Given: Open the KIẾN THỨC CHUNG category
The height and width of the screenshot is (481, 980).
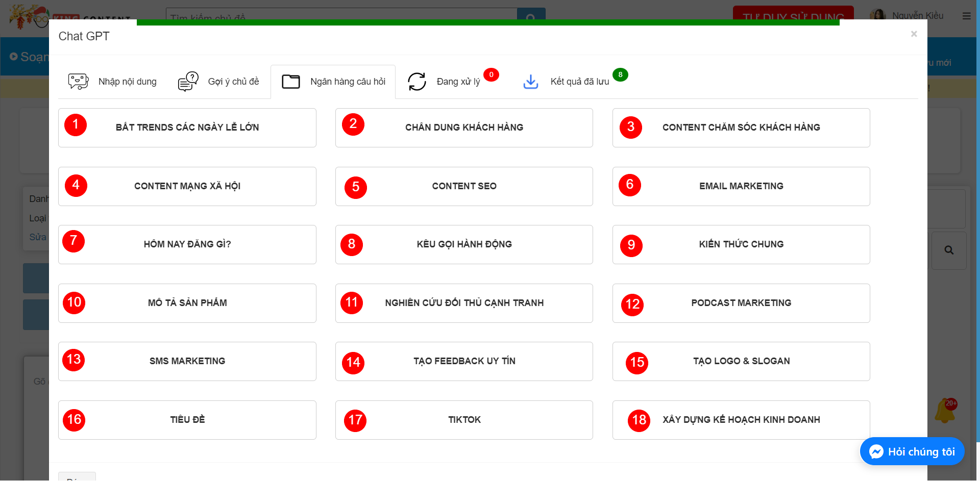Looking at the screenshot, I should click(741, 244).
